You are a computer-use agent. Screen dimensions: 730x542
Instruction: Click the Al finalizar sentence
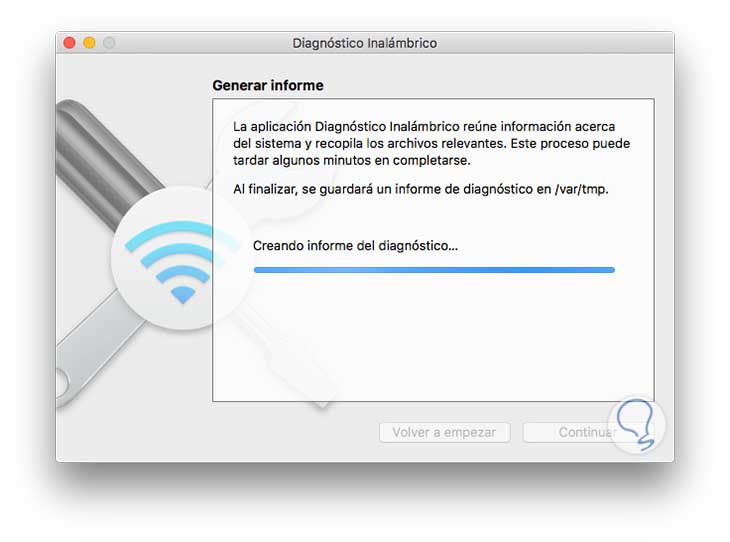[x=420, y=189]
